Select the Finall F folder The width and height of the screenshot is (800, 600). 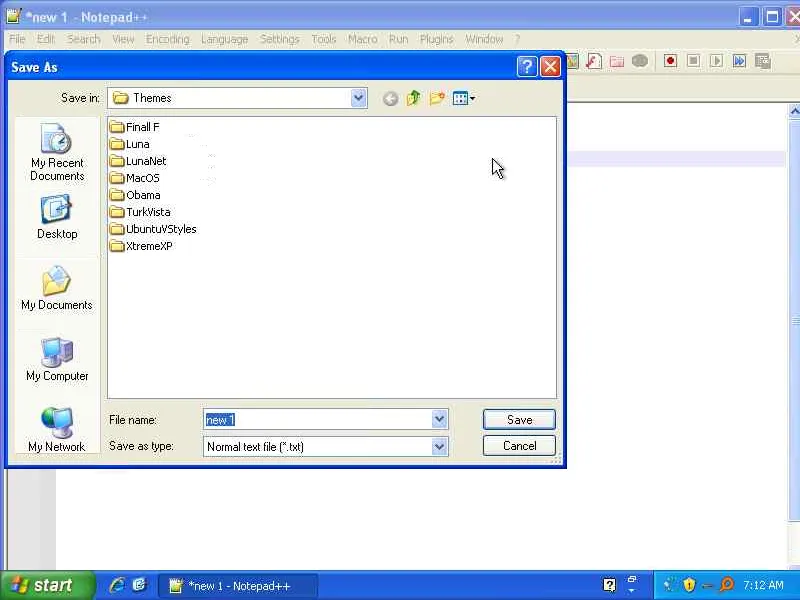(x=135, y=127)
